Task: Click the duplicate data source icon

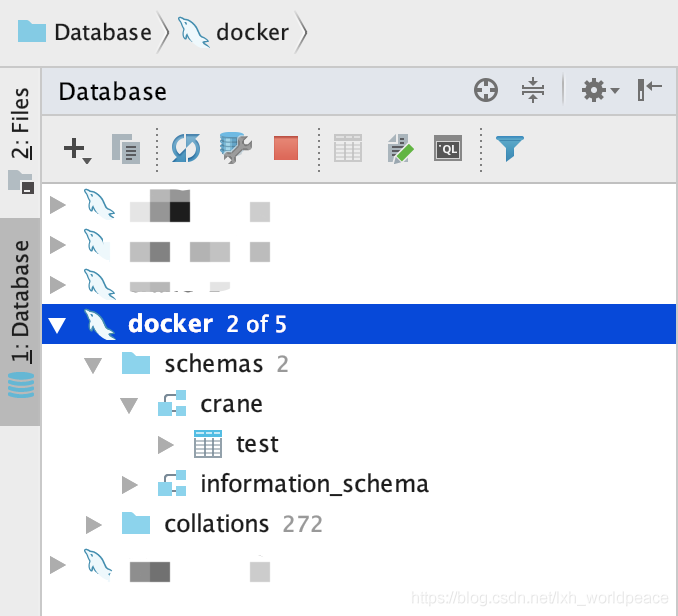Action: [126, 149]
